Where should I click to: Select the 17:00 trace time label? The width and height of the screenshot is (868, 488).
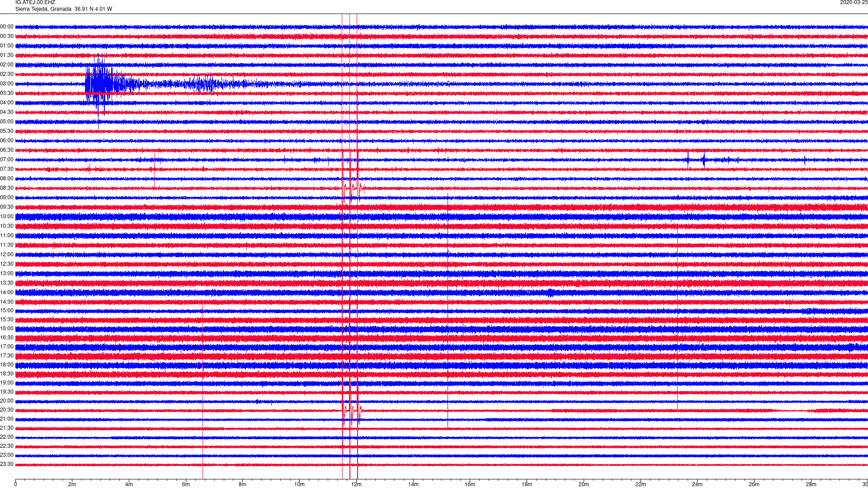click(7, 347)
